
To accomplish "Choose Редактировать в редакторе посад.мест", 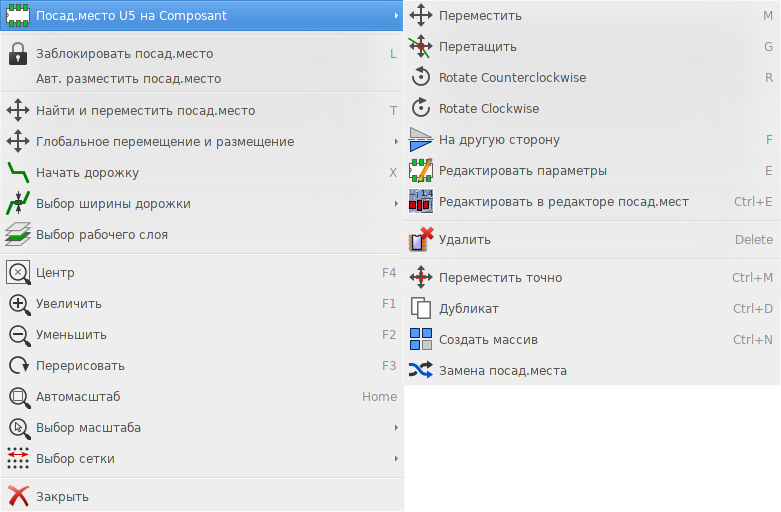I will click(x=592, y=202).
